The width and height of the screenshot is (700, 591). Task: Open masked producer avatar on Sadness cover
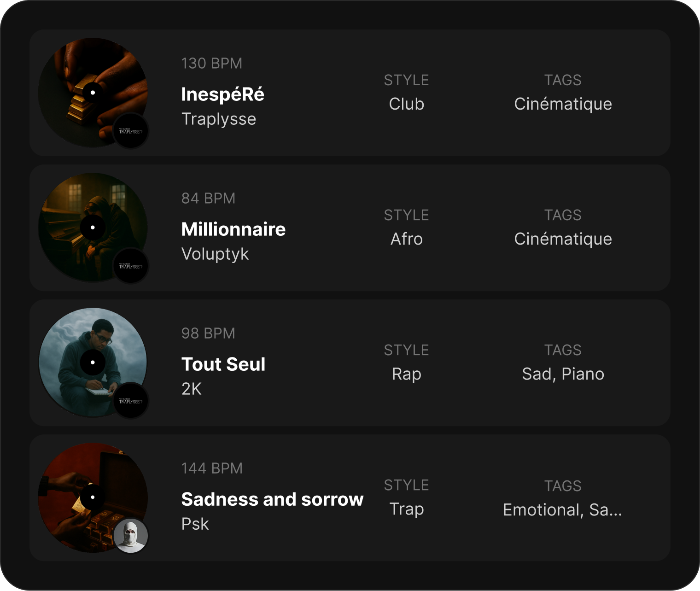(x=131, y=536)
